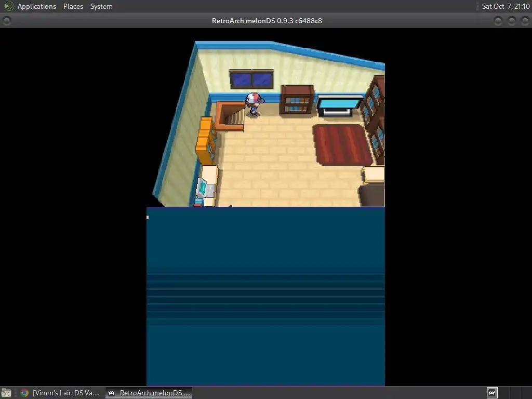Open the Places menu
The image size is (532, 399).
pos(73,6)
